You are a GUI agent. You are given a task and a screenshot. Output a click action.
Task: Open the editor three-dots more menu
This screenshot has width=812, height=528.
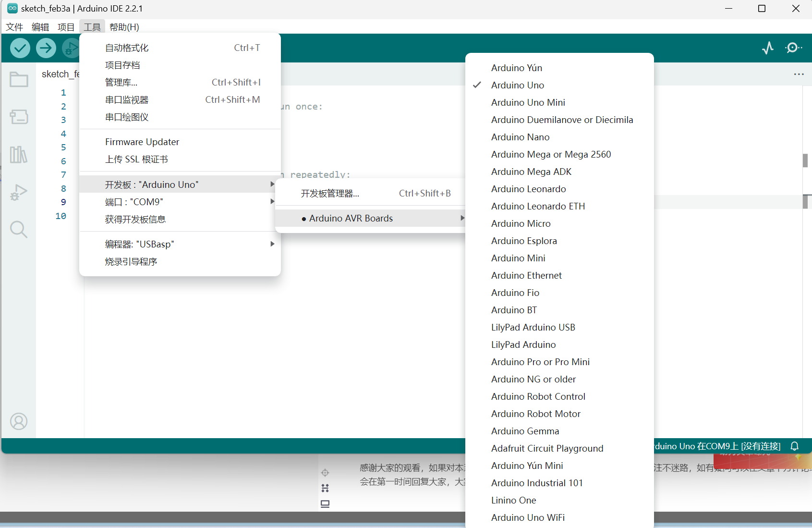(x=799, y=74)
